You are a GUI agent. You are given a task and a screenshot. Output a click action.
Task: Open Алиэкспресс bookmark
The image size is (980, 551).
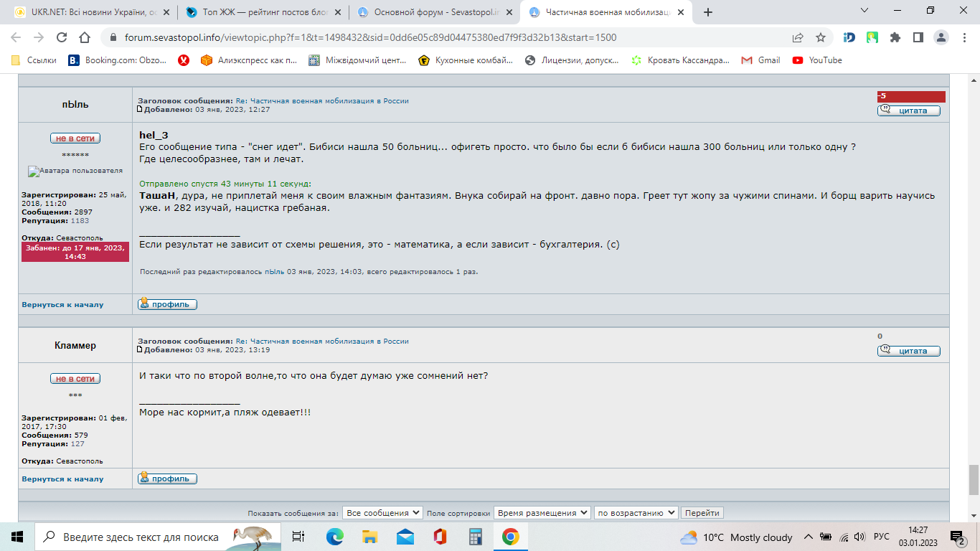coord(248,60)
